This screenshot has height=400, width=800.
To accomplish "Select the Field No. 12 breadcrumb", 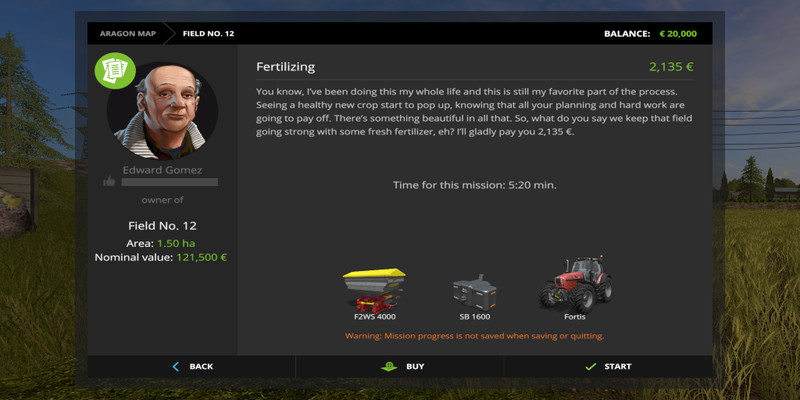I will pyautogui.click(x=209, y=34).
